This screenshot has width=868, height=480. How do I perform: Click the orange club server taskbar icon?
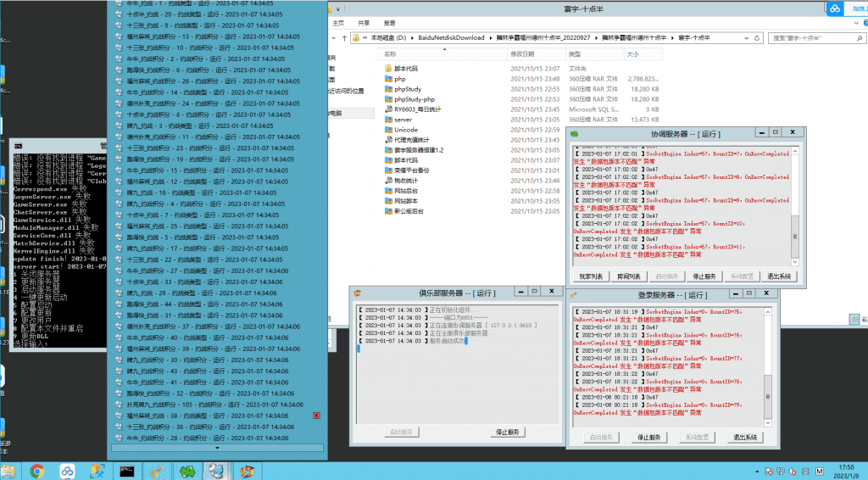coord(247,472)
